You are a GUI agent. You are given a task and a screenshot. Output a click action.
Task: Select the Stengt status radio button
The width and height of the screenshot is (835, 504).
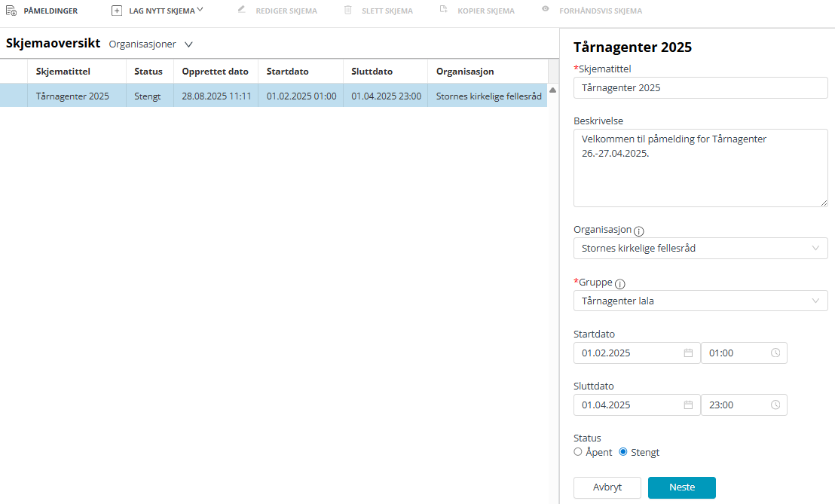pyautogui.click(x=623, y=452)
